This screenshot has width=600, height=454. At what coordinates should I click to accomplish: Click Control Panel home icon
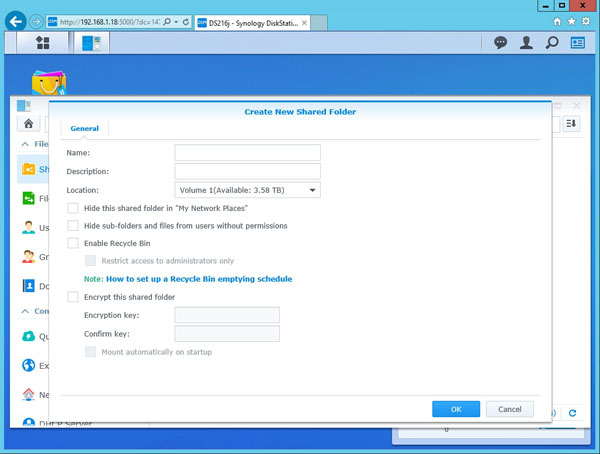[x=28, y=124]
